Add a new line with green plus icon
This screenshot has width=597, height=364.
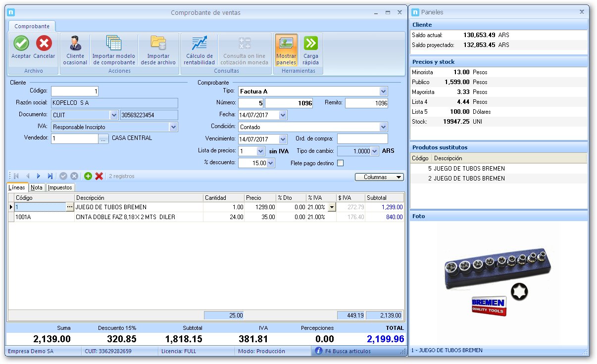pos(88,176)
